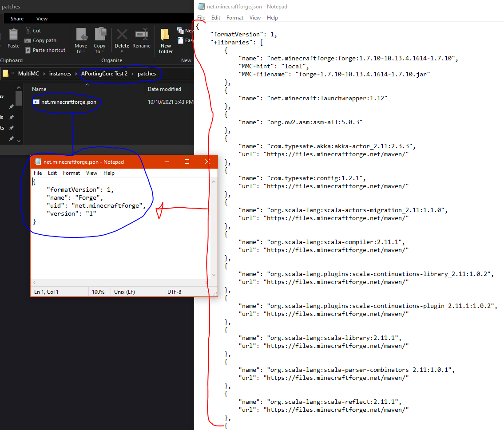The width and height of the screenshot is (504, 430).
Task: Open Format menu in the large Notepad window
Action: [234, 18]
